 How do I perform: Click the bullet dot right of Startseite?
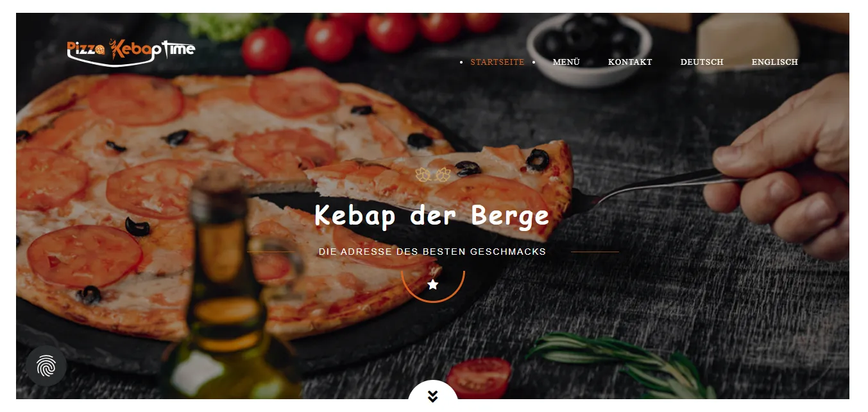[x=534, y=62]
